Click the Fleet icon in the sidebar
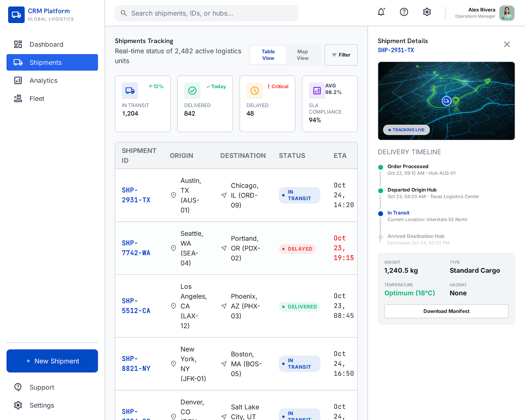 pos(18,98)
